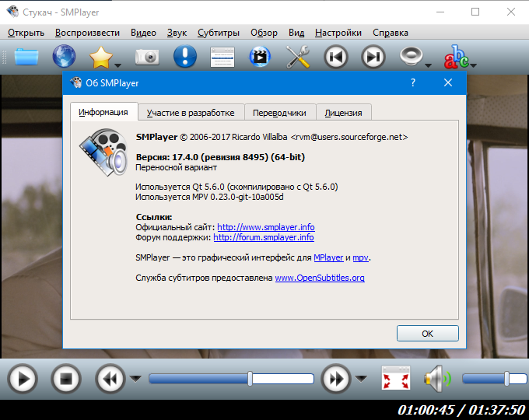Click the volume slider handle
The height and width of the screenshot is (420, 529).
tap(506, 379)
